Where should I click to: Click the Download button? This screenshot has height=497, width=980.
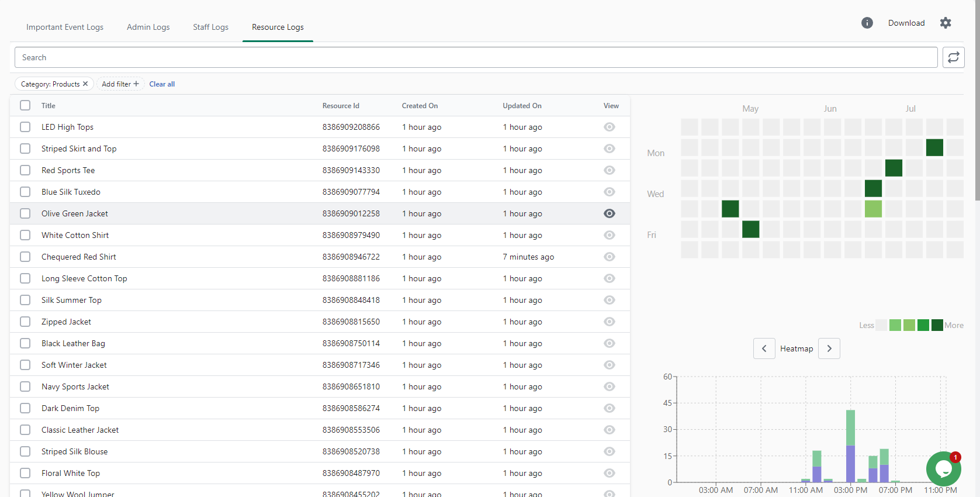[906, 23]
